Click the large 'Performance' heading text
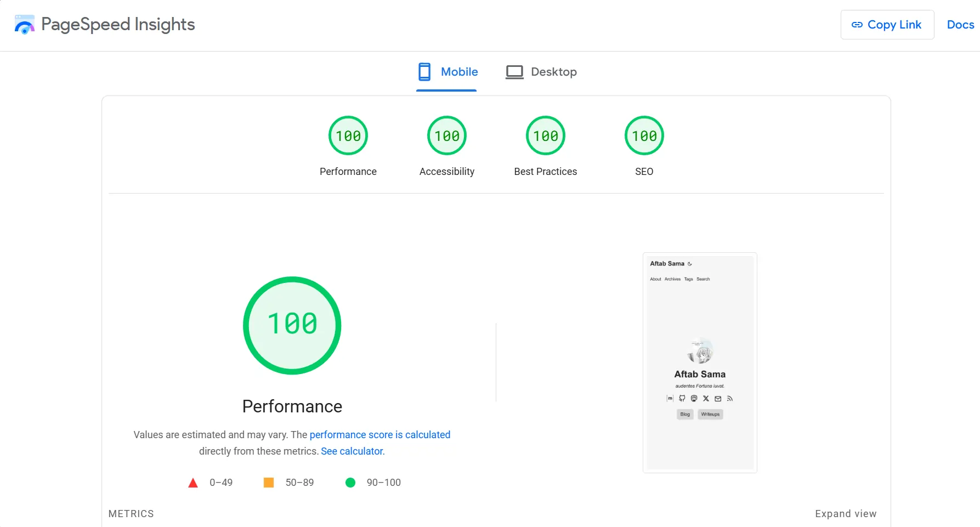This screenshot has height=527, width=980. [292, 406]
